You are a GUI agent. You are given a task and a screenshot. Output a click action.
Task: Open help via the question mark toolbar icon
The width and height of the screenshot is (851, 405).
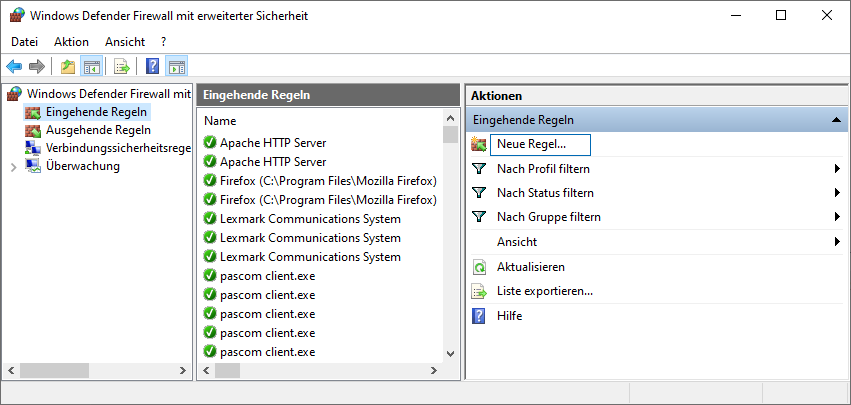tap(153, 67)
